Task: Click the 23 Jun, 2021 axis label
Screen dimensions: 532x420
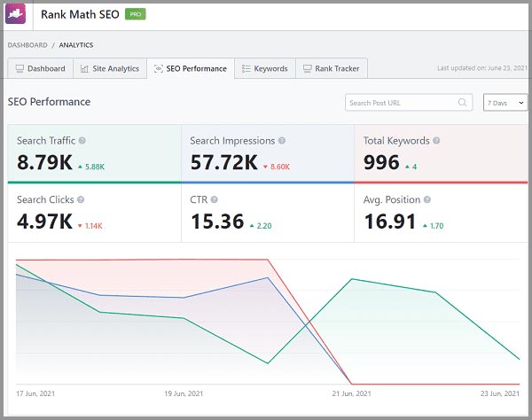Action: pyautogui.click(x=500, y=393)
